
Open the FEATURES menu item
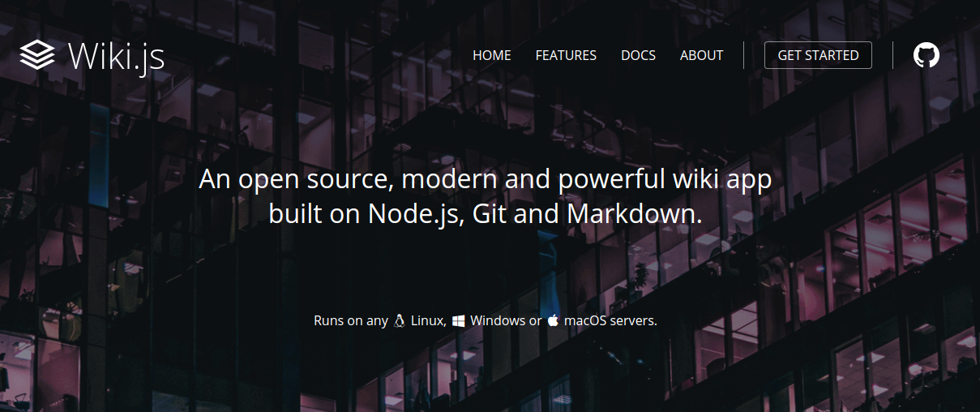[x=566, y=55]
